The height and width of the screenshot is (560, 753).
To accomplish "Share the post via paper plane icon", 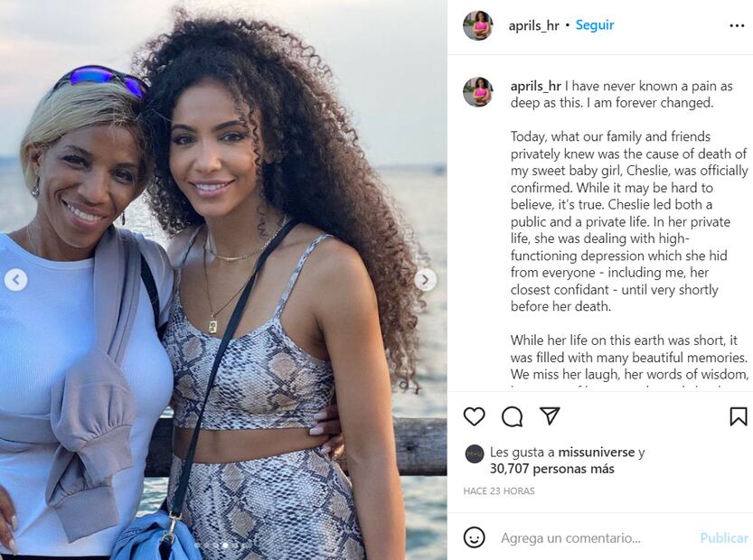I will pos(550,415).
